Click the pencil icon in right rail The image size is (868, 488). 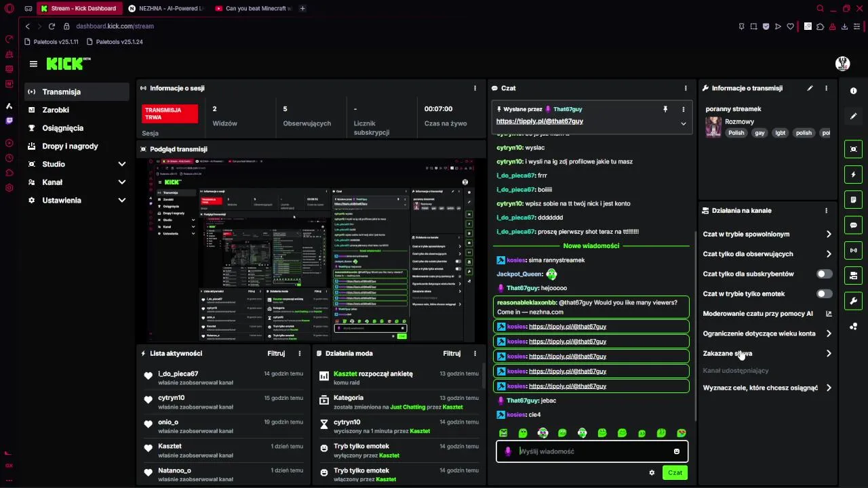click(853, 116)
